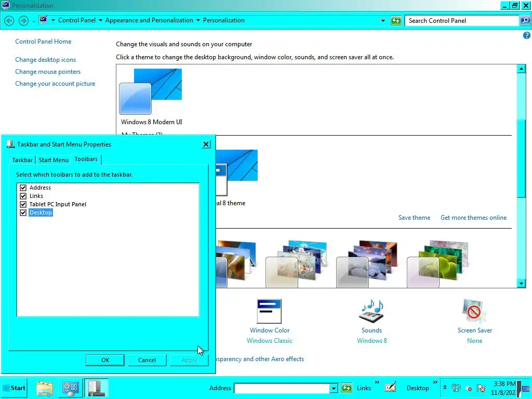Click the Save theme link
532x399 pixels.
[414, 218]
